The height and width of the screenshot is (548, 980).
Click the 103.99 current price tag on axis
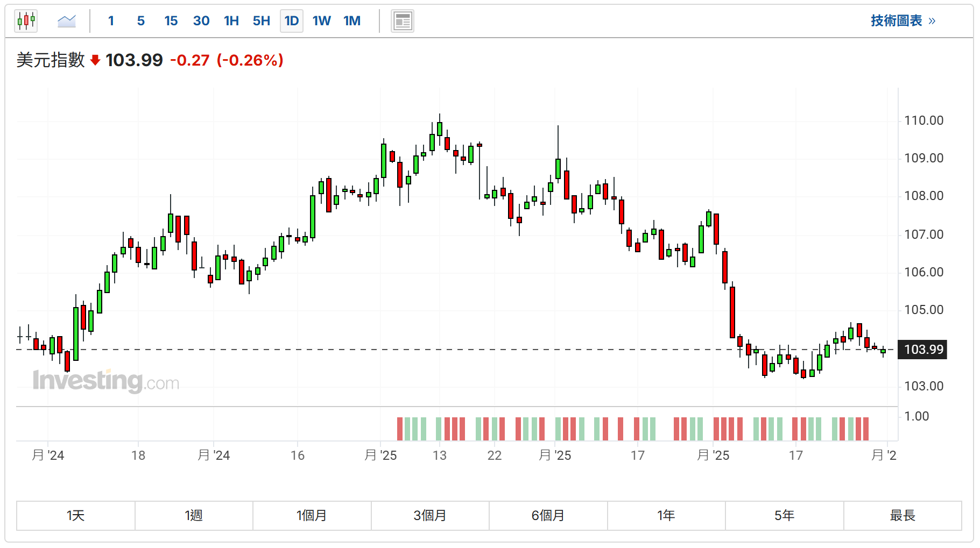(x=923, y=350)
